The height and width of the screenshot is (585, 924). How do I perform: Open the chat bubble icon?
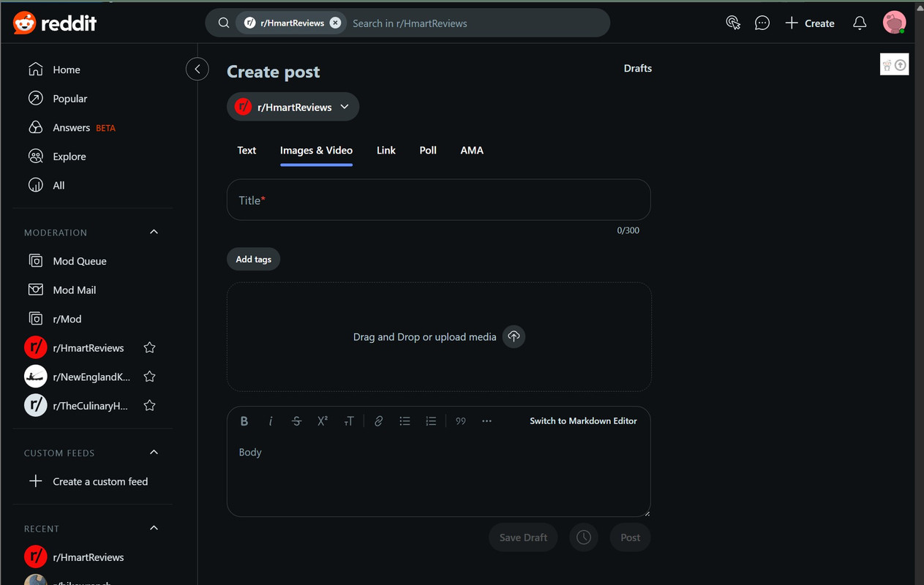762,23
